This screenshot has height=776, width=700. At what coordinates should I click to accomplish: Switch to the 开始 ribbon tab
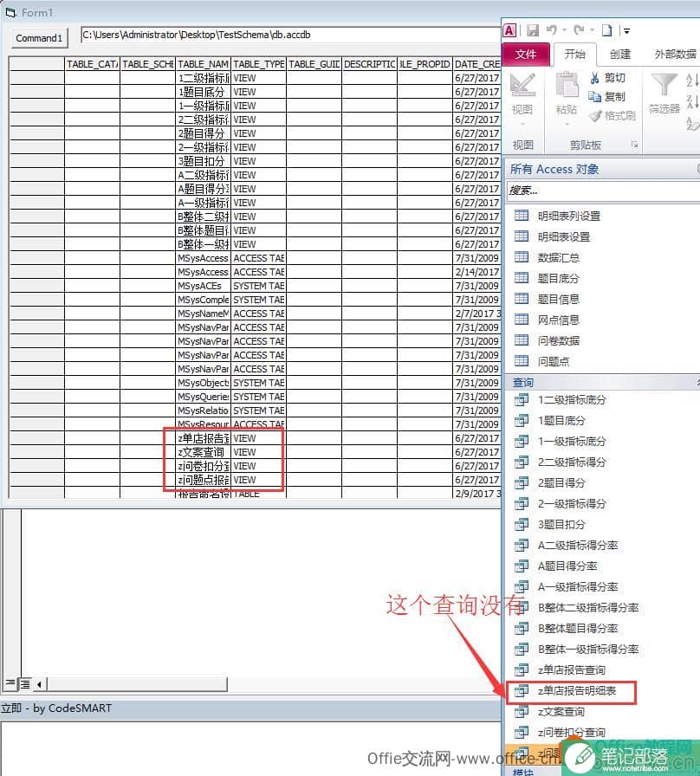pos(574,54)
